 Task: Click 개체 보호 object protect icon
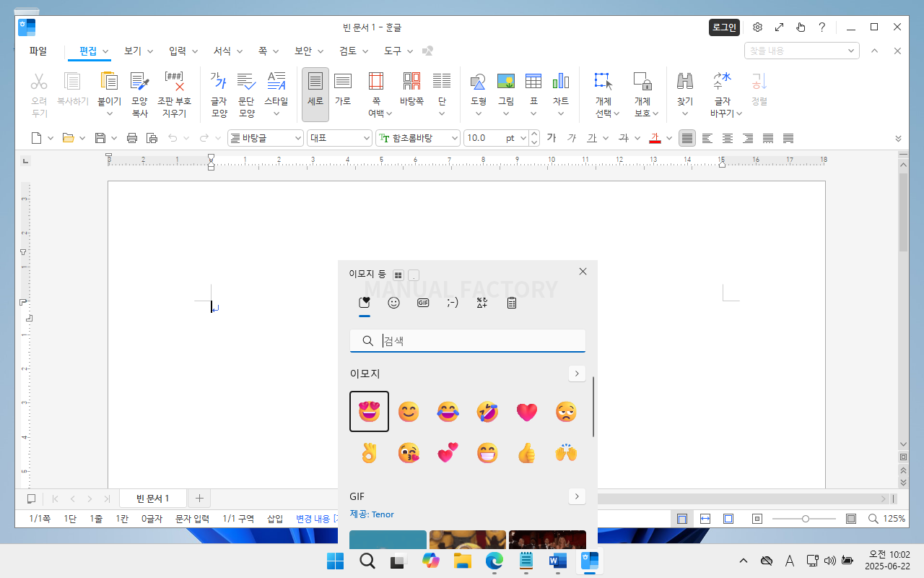click(x=642, y=81)
